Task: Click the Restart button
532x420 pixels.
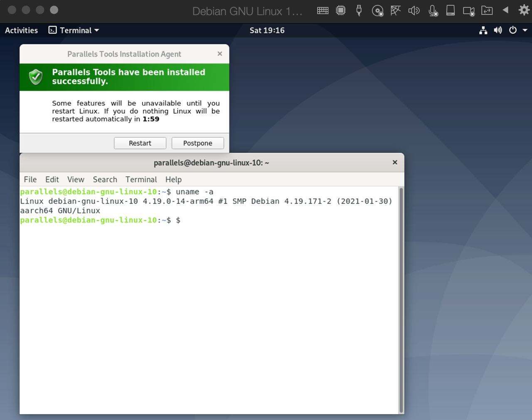Action: pyautogui.click(x=140, y=143)
